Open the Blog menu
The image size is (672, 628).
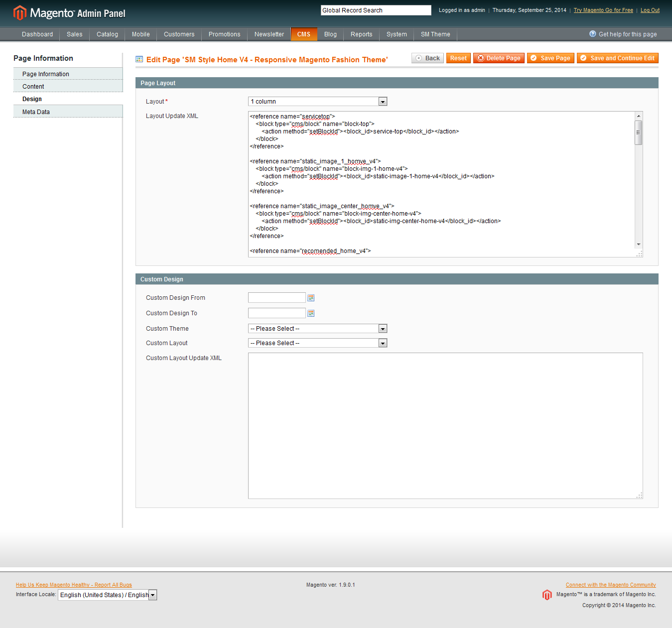331,34
